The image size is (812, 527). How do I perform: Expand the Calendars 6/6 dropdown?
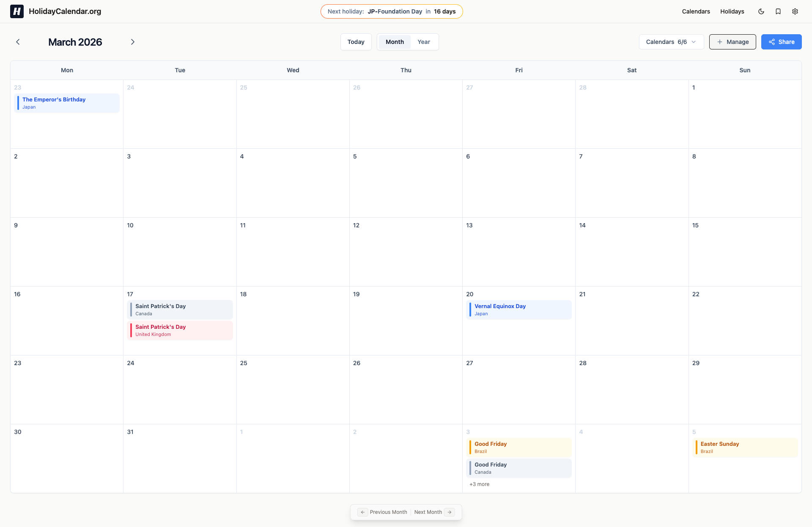point(671,42)
